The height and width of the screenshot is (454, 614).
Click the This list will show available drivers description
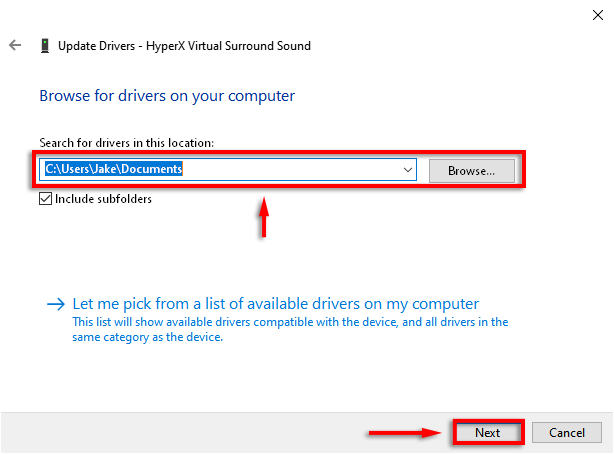290,329
